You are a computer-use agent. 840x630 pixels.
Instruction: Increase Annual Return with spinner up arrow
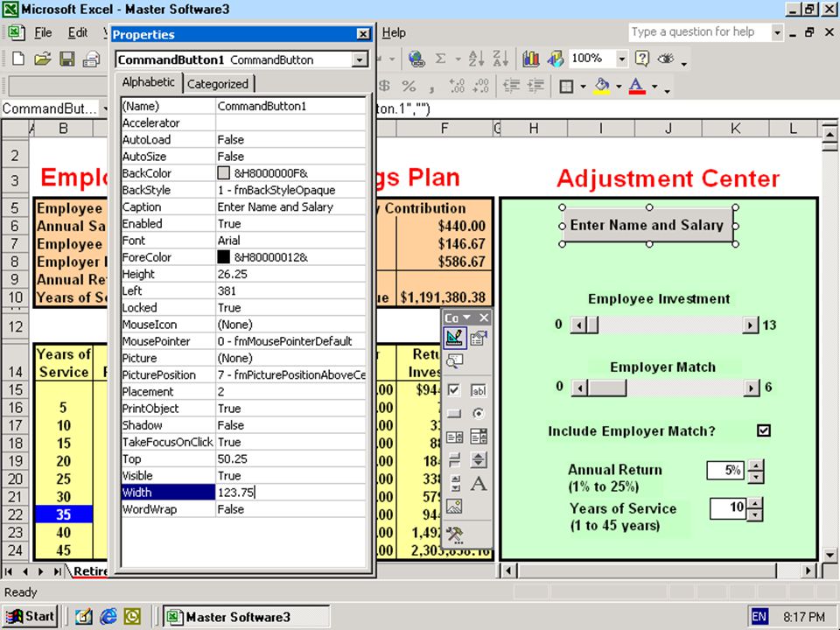[755, 465]
